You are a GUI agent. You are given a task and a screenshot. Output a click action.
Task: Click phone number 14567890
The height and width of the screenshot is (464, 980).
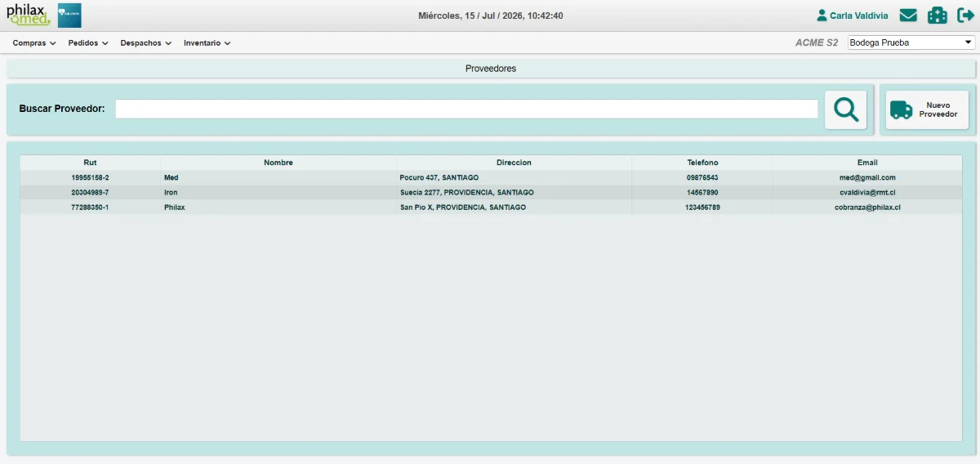(702, 192)
